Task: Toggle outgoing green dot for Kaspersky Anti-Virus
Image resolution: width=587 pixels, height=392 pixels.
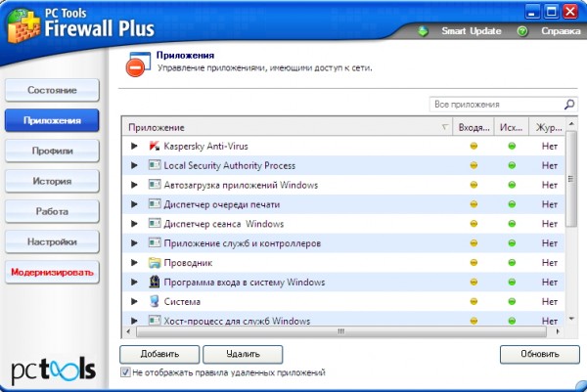Action: 512,146
